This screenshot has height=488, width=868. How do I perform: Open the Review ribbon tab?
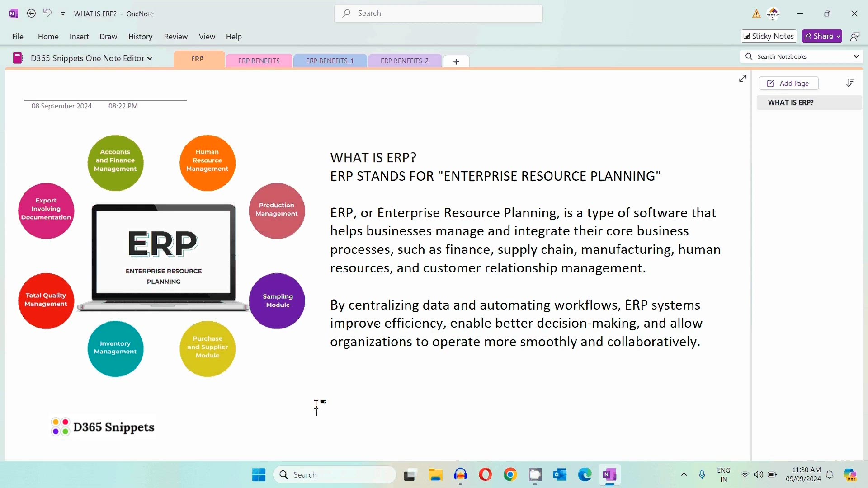click(176, 37)
